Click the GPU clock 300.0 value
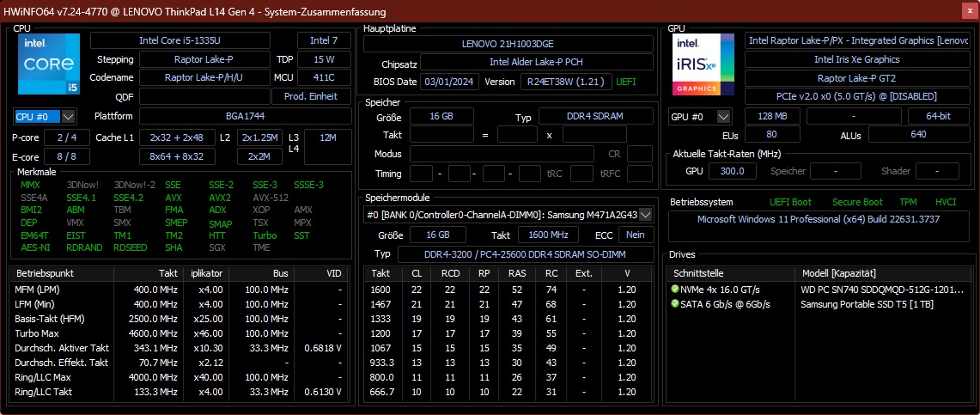Screen dimensions: 980x415 pos(731,171)
